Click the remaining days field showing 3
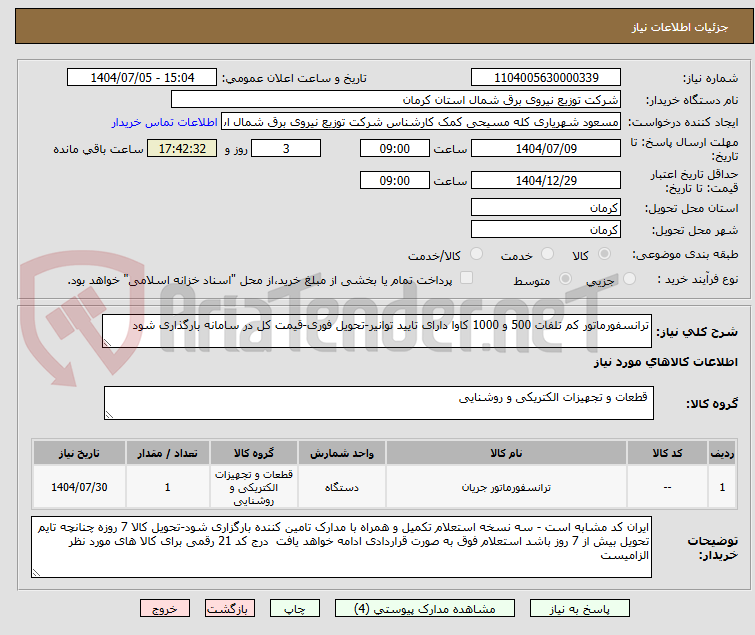755x635 pixels. pos(286,148)
